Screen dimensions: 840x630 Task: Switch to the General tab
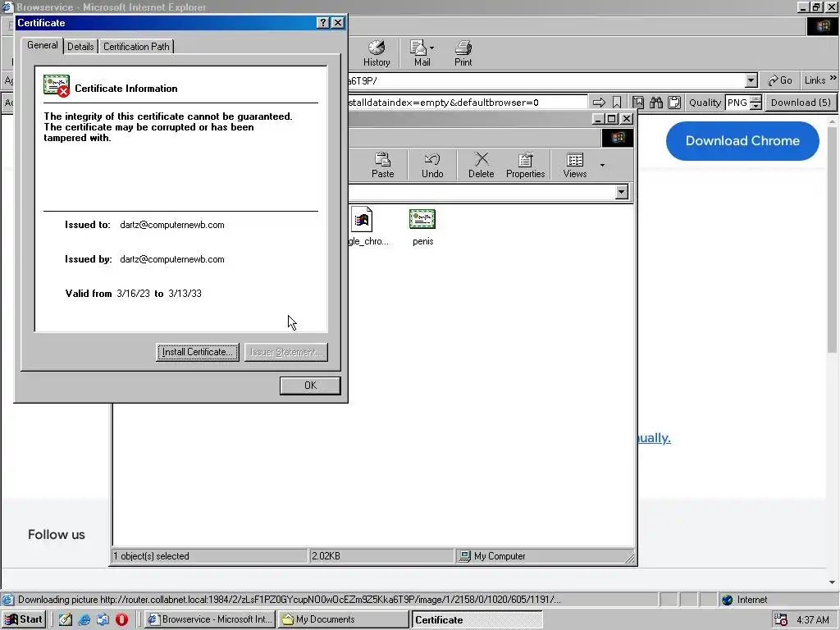[x=43, y=46]
